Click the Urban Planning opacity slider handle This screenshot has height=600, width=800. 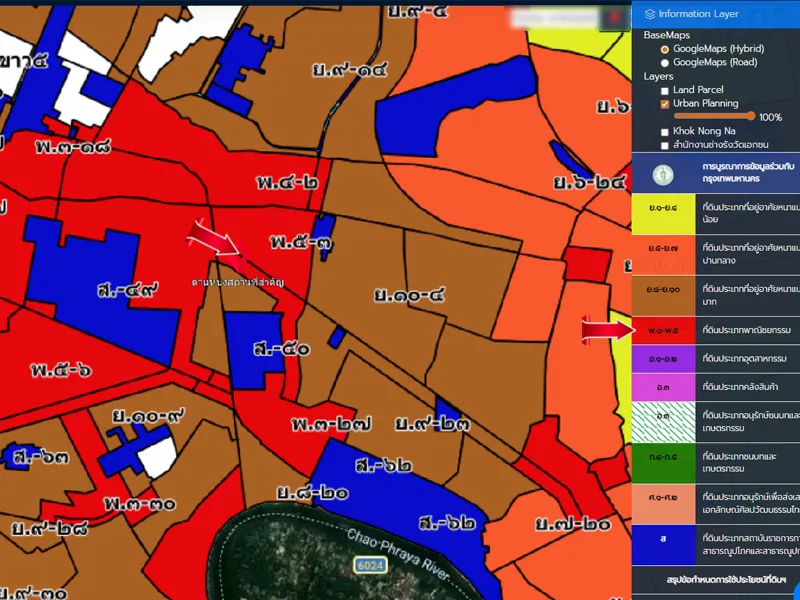(x=750, y=117)
